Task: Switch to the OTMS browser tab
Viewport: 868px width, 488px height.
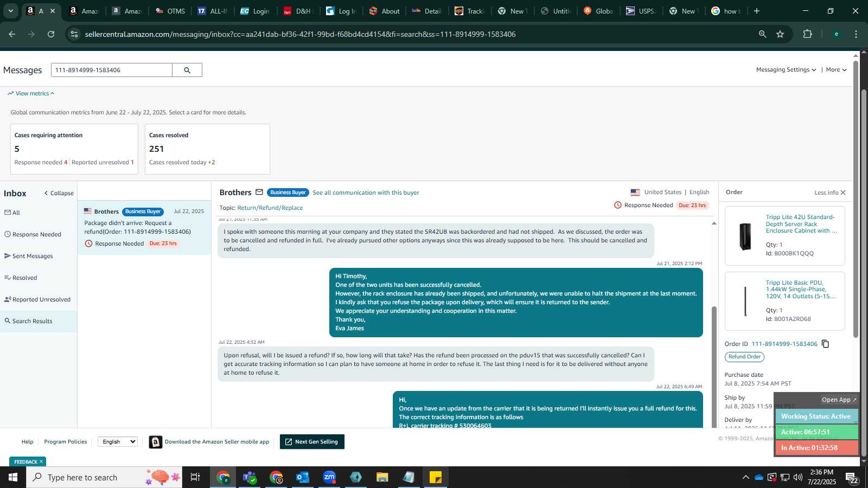Action: click(x=170, y=11)
